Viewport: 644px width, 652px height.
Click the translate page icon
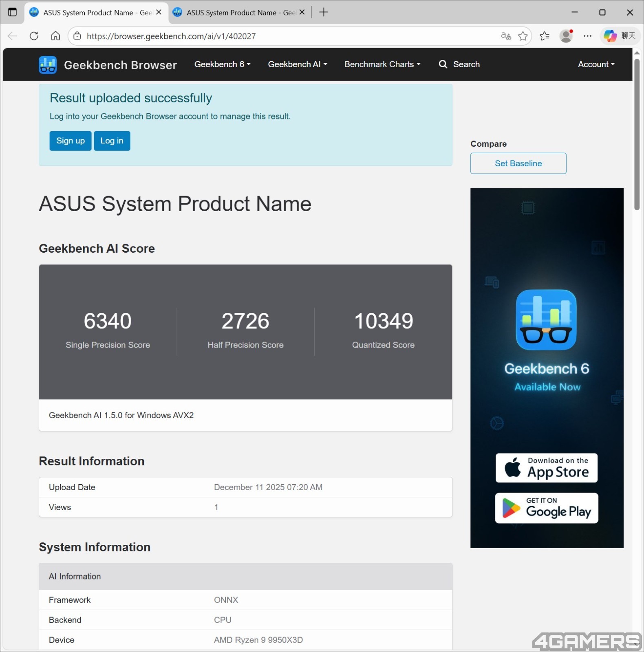[506, 36]
